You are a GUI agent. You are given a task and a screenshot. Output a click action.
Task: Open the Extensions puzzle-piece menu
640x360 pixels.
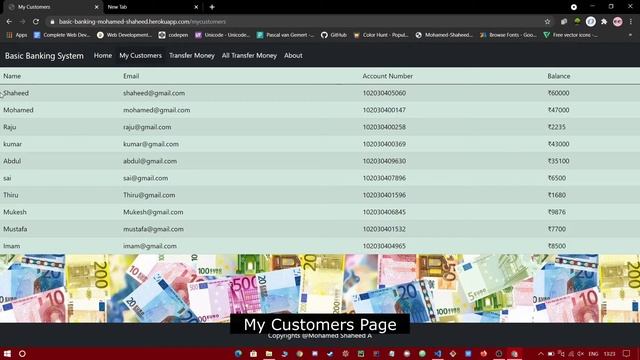pos(604,22)
